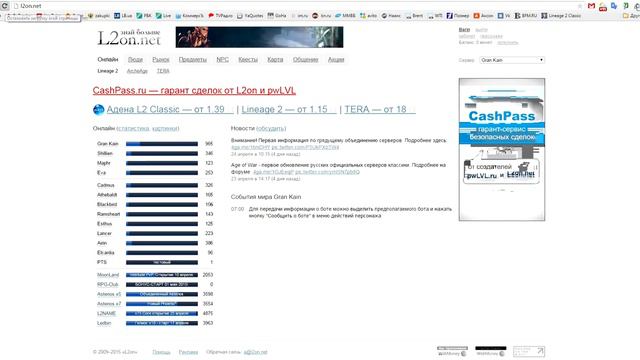Open the RPG-Club server link
This screenshot has height=360, width=640.
pos(108,284)
